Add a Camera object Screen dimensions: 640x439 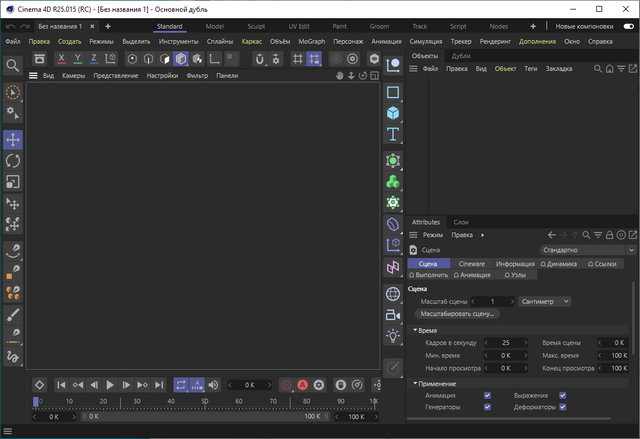point(393,315)
